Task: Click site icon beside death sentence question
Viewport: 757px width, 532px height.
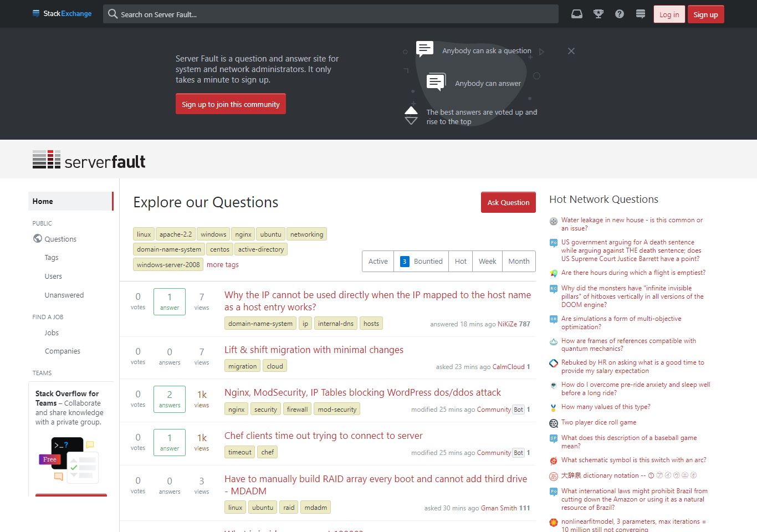Action: tap(553, 243)
